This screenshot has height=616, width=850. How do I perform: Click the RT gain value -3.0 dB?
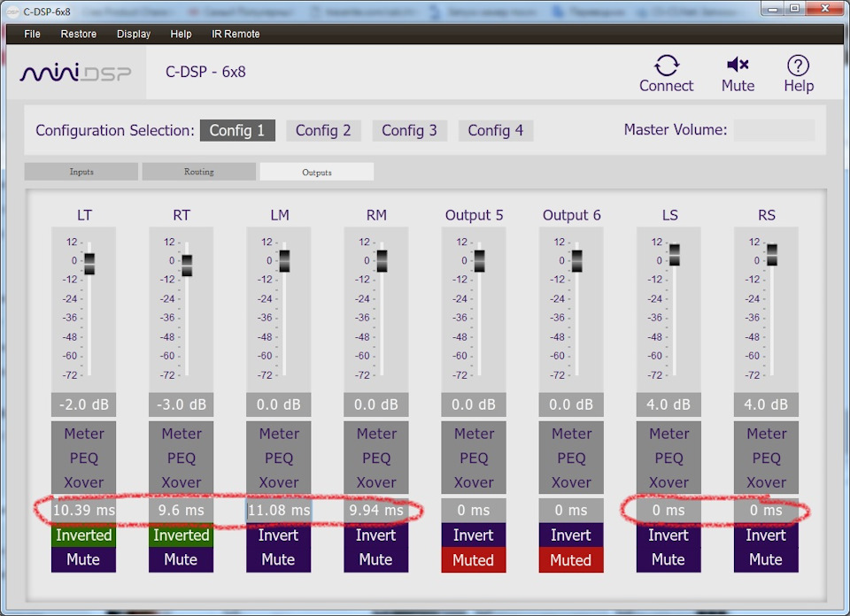point(181,404)
